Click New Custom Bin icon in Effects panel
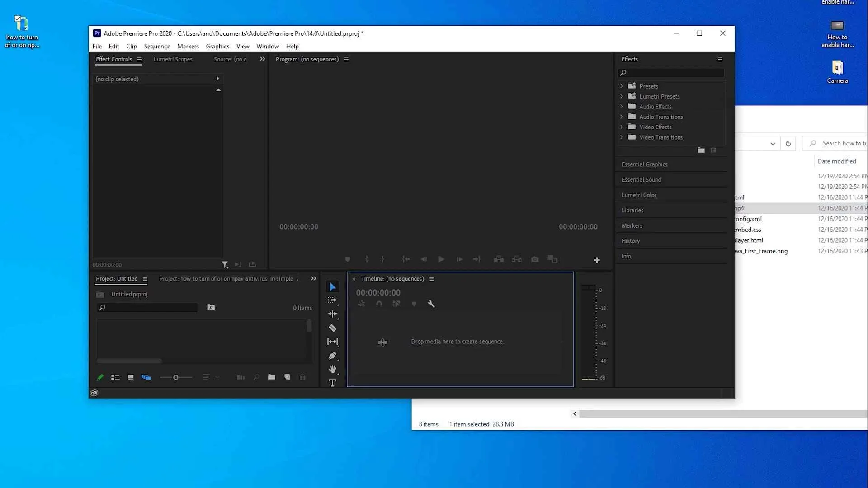This screenshot has height=488, width=868. click(701, 150)
